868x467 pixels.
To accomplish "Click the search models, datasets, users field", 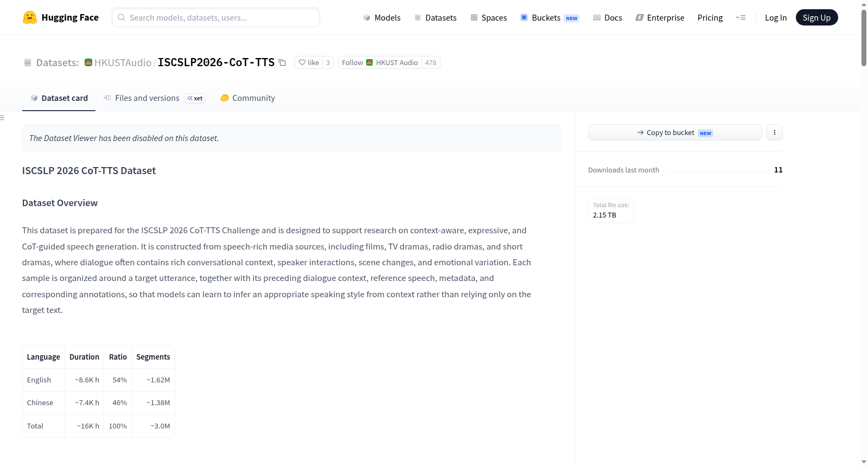I will (x=216, y=17).
